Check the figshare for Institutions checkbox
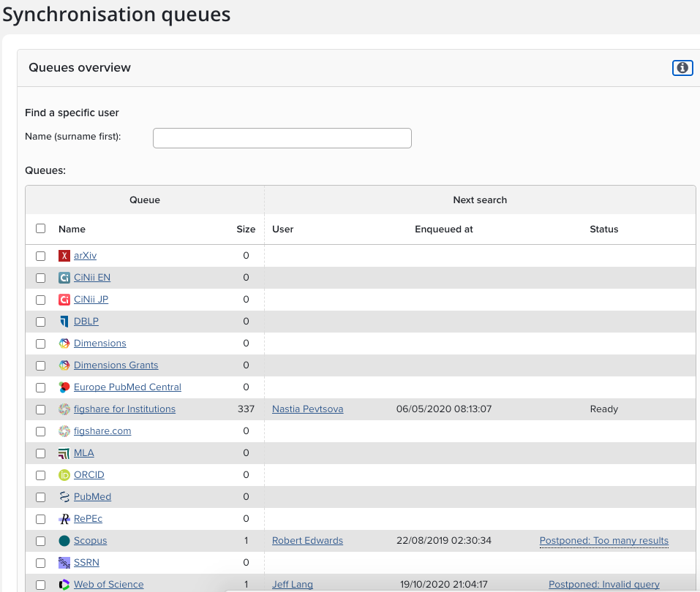The image size is (700, 592). tap(41, 409)
